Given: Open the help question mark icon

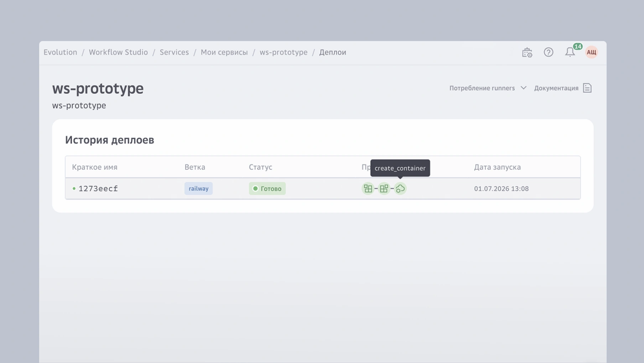Looking at the screenshot, I should coord(549,52).
